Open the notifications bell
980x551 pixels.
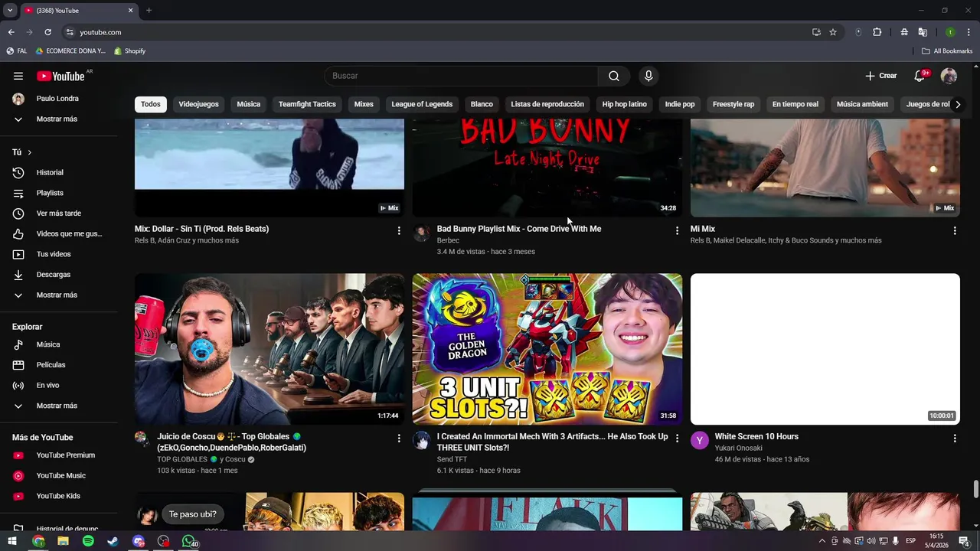920,76
